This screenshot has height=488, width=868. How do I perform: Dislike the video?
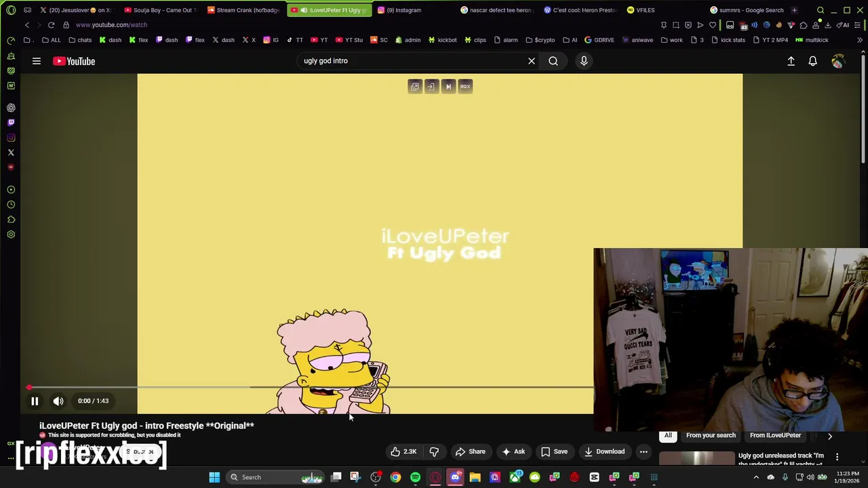[x=434, y=451]
